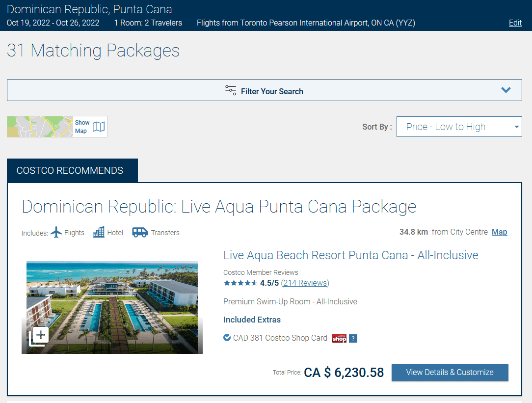The width and height of the screenshot is (532, 403).
Task: Open the Sort By dropdown
Action: click(x=459, y=127)
